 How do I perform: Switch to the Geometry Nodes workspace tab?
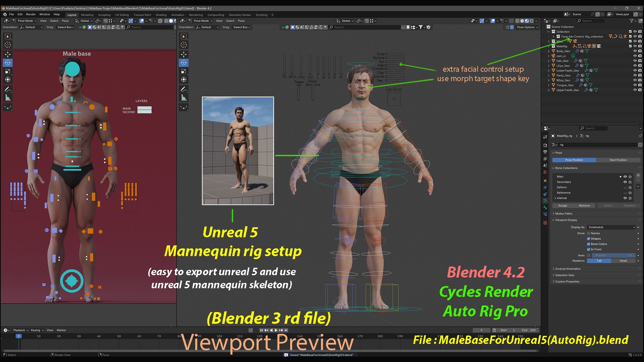pyautogui.click(x=239, y=15)
